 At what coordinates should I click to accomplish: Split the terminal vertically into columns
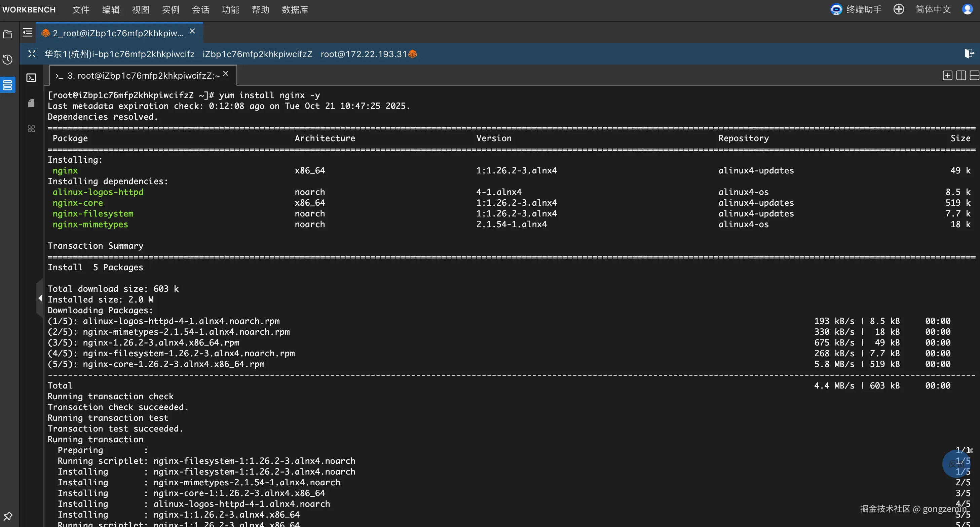coord(960,75)
